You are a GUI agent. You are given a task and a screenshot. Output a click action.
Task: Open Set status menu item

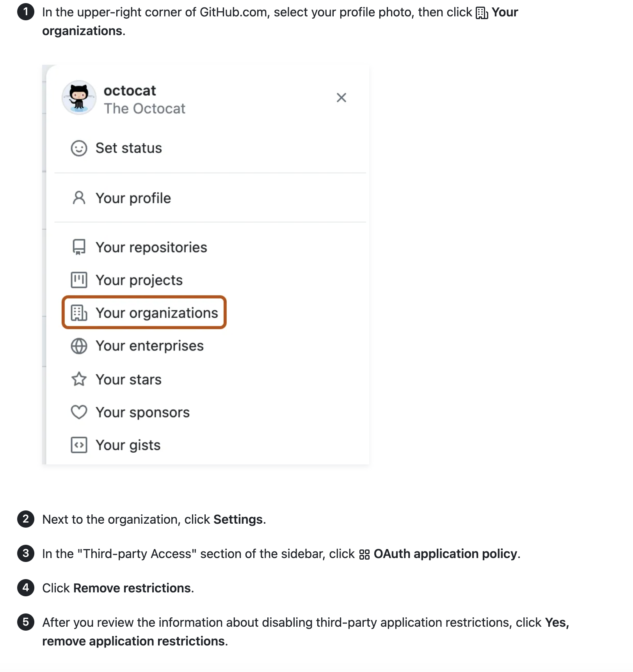tap(128, 148)
